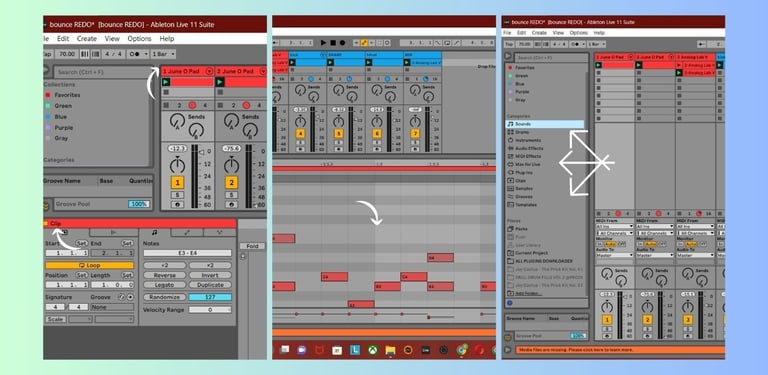768x375 pixels.
Task: Click the 70.00 tempo field, left screenshot
Action: (66, 54)
